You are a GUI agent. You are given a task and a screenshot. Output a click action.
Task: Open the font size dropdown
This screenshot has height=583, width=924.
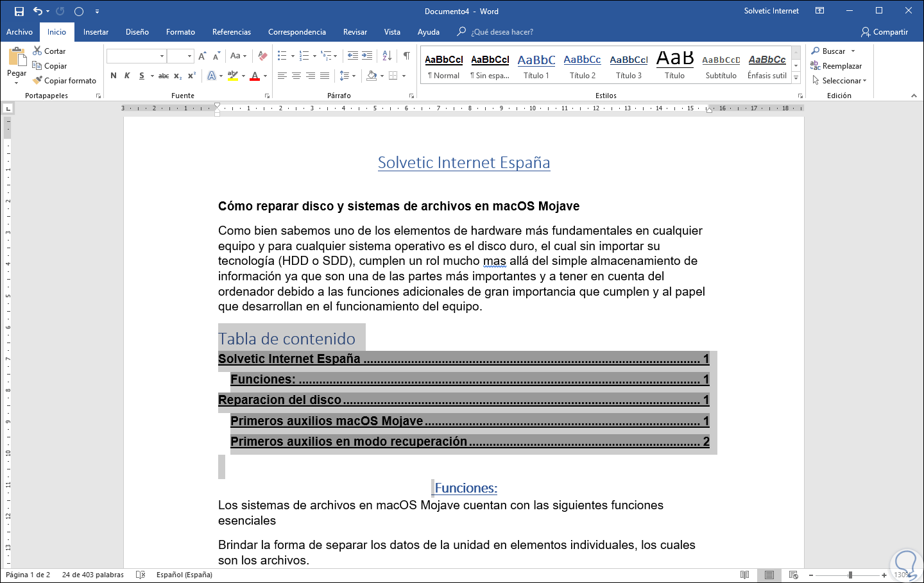(189, 56)
